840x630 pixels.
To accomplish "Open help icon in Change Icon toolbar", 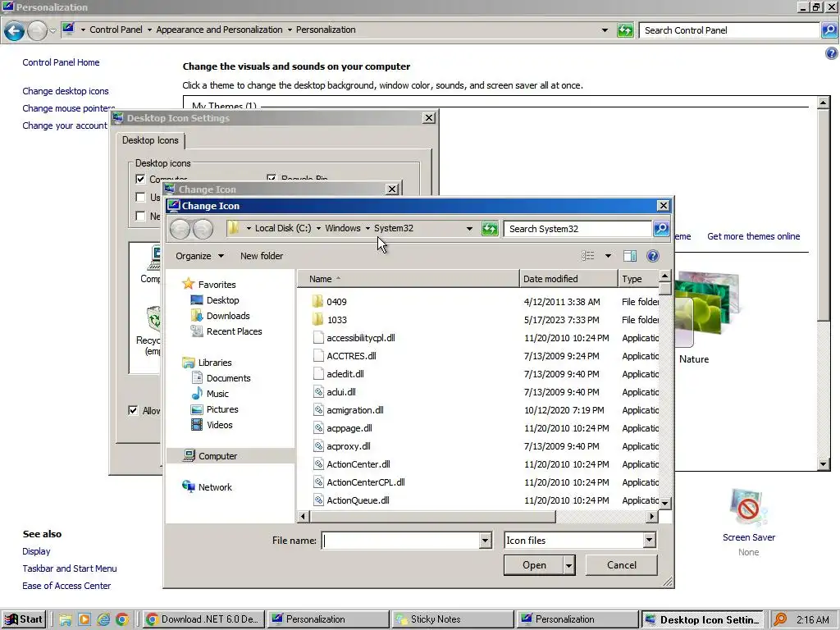I will pyautogui.click(x=652, y=256).
